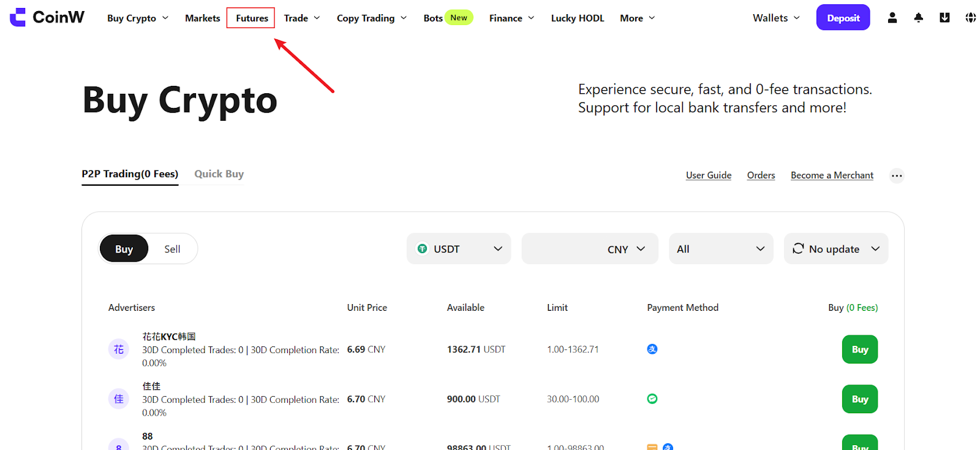The image size is (980, 450).
Task: Open the All payment filter dropdown
Action: pyautogui.click(x=721, y=249)
